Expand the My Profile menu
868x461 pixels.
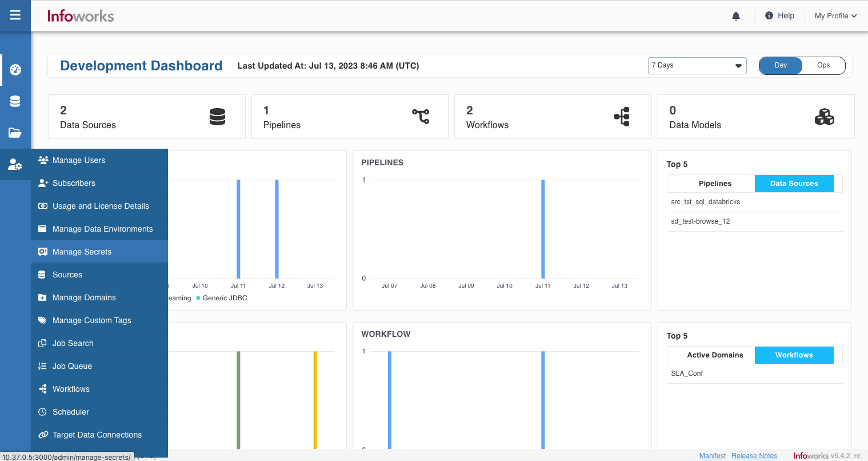pyautogui.click(x=835, y=16)
